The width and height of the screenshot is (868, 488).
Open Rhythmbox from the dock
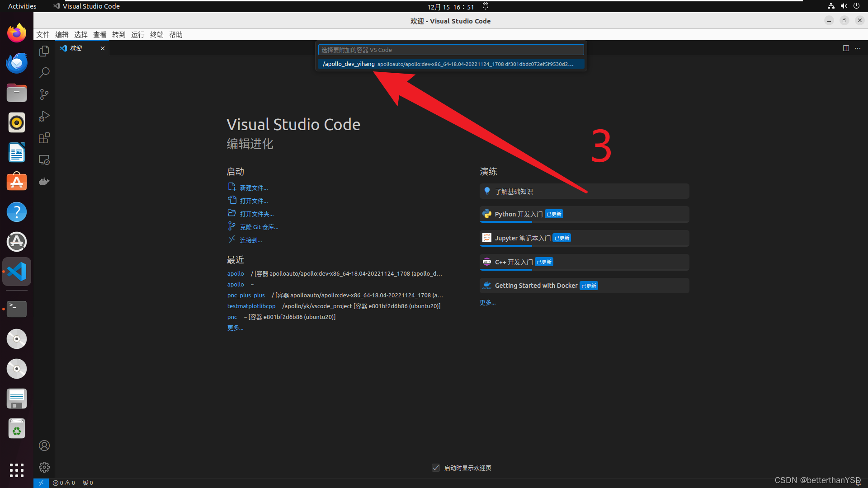[x=17, y=122]
